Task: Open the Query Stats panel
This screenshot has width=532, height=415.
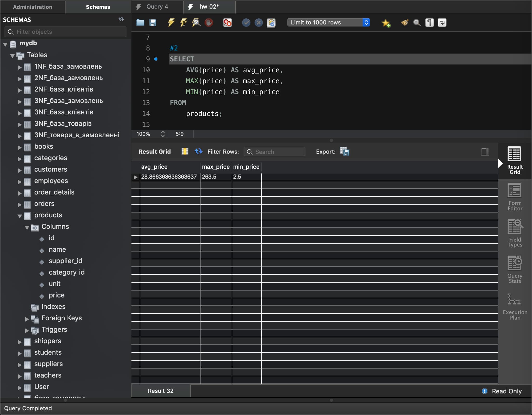Action: click(515, 270)
